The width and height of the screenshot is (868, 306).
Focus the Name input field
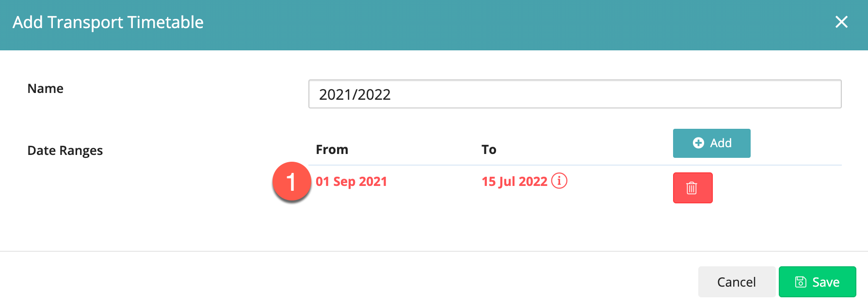[x=575, y=94]
